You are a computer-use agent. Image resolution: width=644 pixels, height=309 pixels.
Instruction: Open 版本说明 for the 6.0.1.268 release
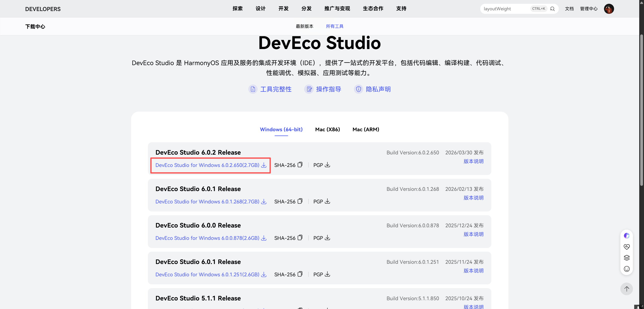click(473, 198)
